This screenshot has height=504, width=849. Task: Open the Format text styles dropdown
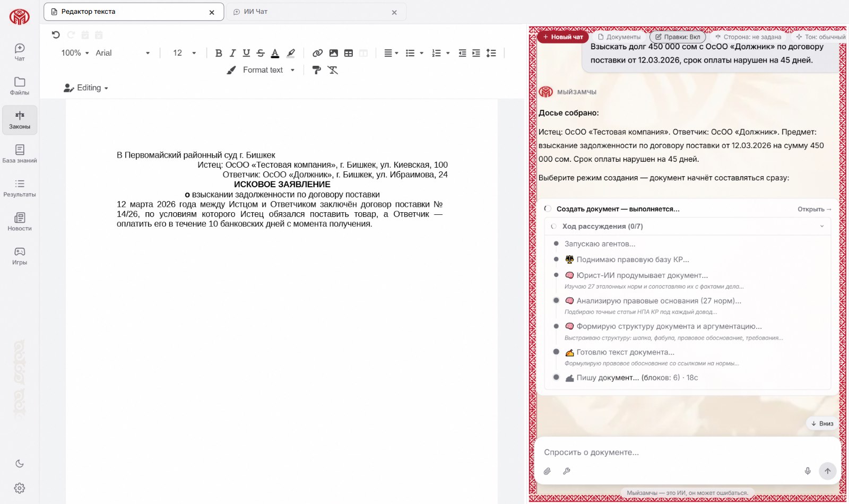point(261,70)
